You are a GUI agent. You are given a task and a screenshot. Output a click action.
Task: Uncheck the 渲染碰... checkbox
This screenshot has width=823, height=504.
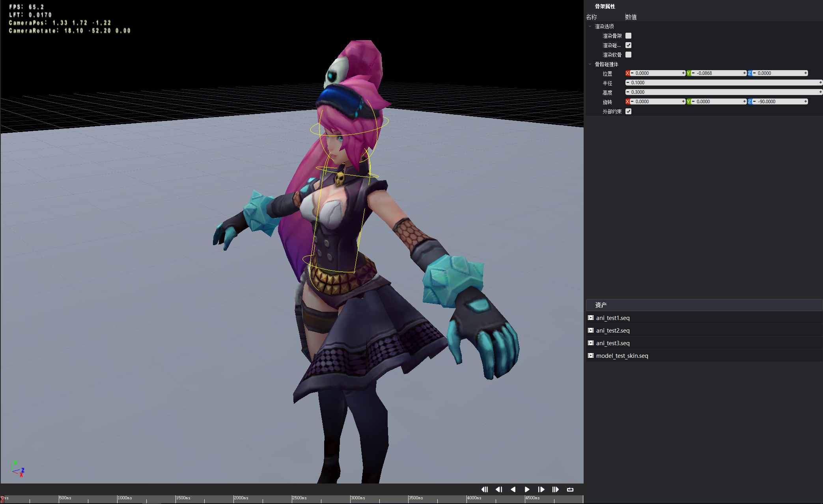click(629, 45)
